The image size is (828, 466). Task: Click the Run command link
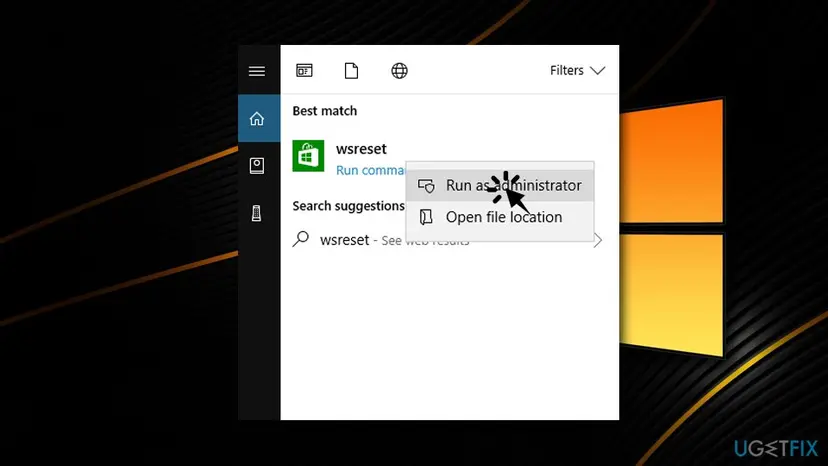371,170
